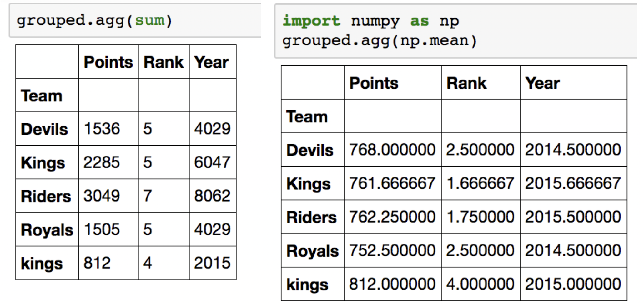The image size is (644, 303).
Task: Click lowercase kings row in mean table
Action: [307, 285]
